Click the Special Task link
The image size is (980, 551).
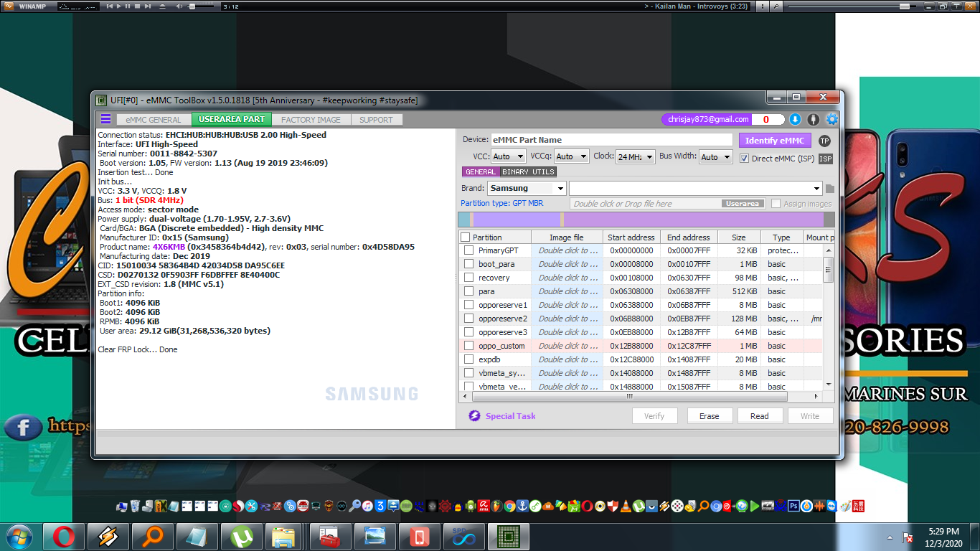pyautogui.click(x=511, y=416)
